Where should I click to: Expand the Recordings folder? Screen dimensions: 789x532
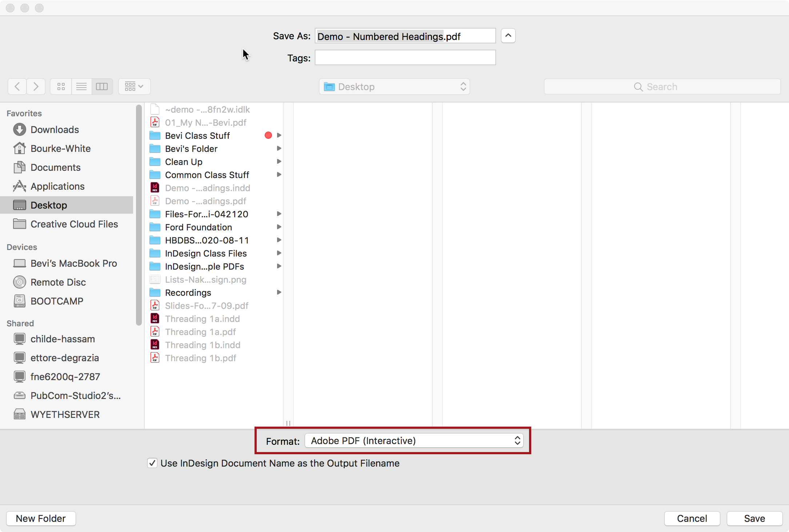pyautogui.click(x=279, y=292)
